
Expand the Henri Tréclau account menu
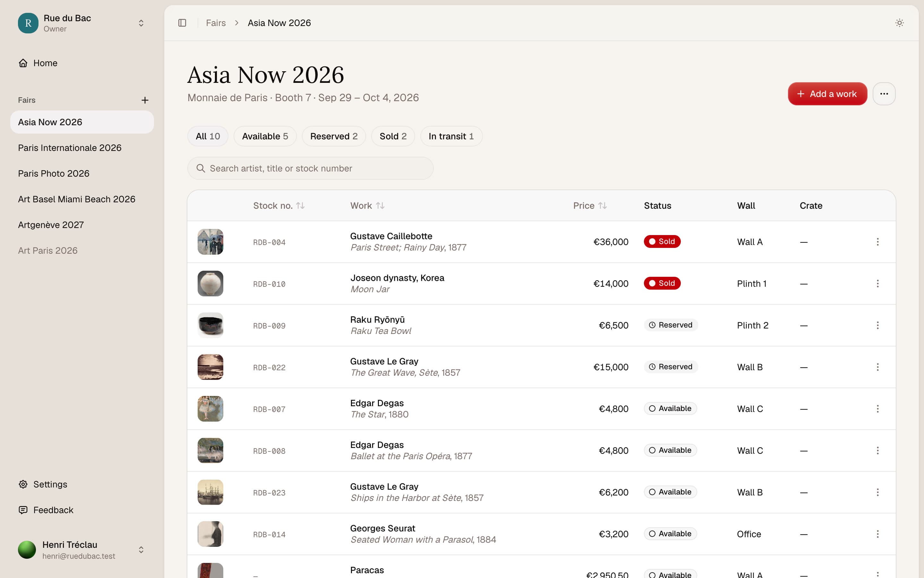[141, 550]
